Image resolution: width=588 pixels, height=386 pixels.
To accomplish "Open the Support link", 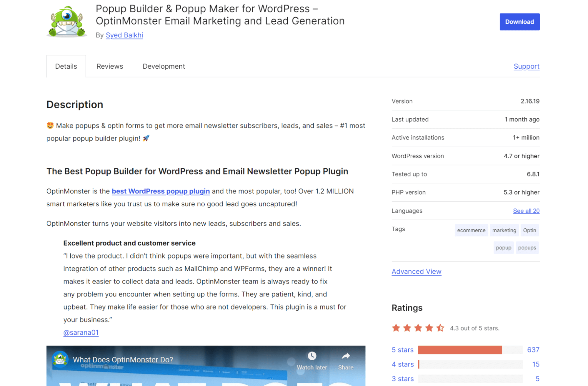I will pos(527,66).
